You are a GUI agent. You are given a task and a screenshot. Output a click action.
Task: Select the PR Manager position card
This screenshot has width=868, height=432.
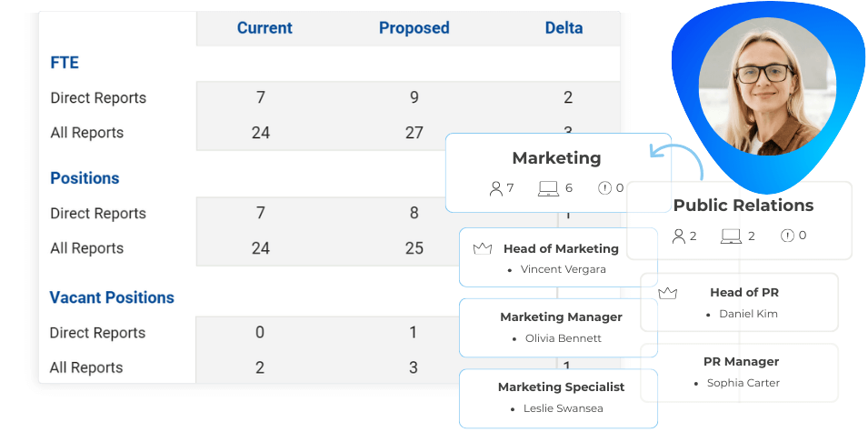[x=741, y=372]
